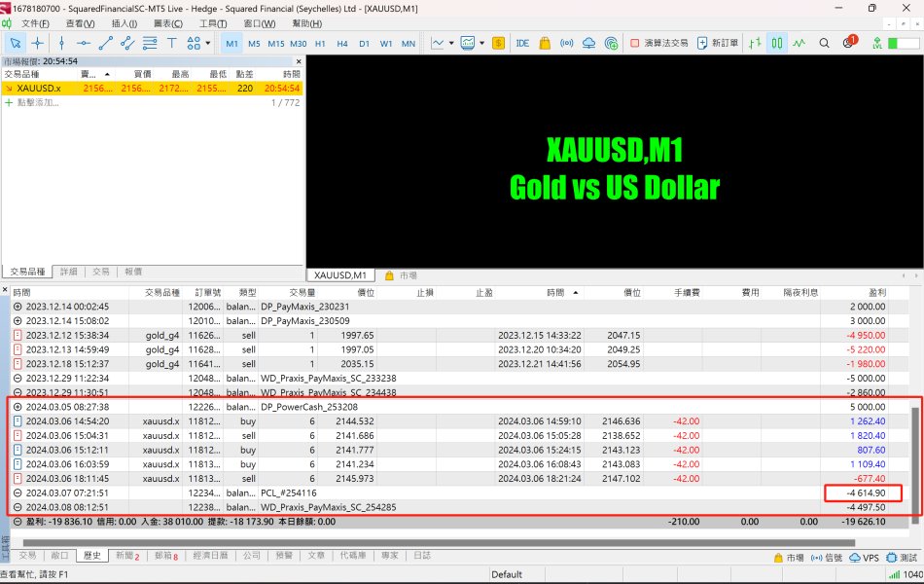
Task: Switch to the 新聞 tab
Action: click(x=124, y=556)
